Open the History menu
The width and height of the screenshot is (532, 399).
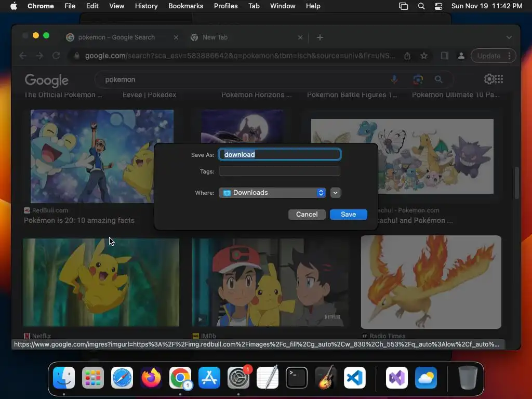pos(146,6)
